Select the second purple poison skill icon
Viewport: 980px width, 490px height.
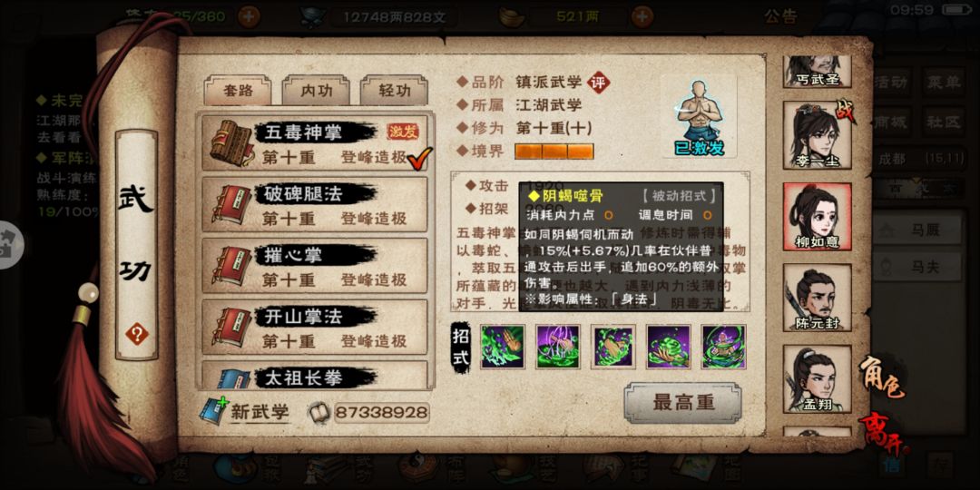click(x=558, y=347)
